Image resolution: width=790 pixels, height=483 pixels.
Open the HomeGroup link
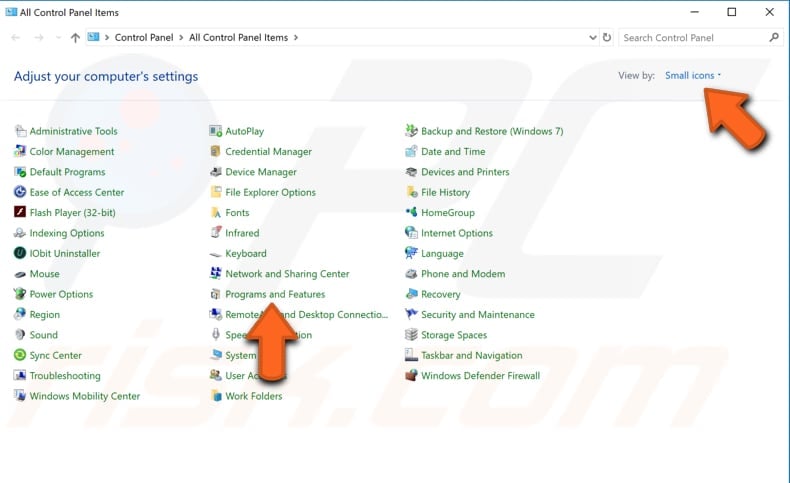448,213
